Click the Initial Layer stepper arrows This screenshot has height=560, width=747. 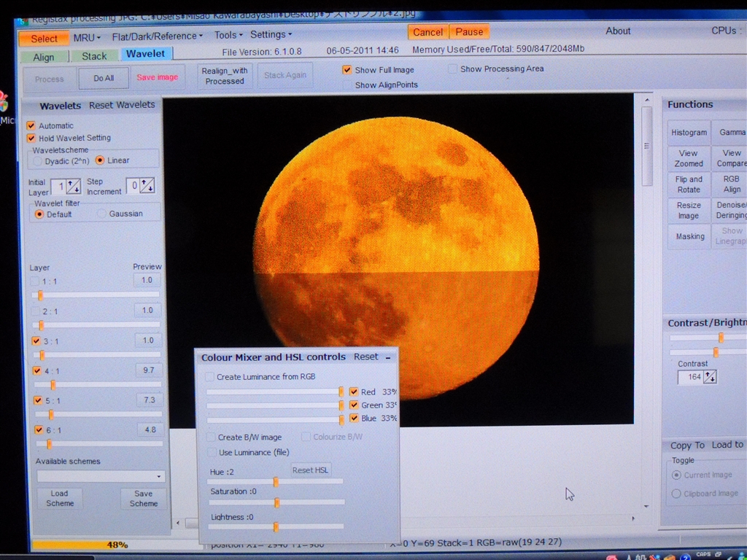74,186
